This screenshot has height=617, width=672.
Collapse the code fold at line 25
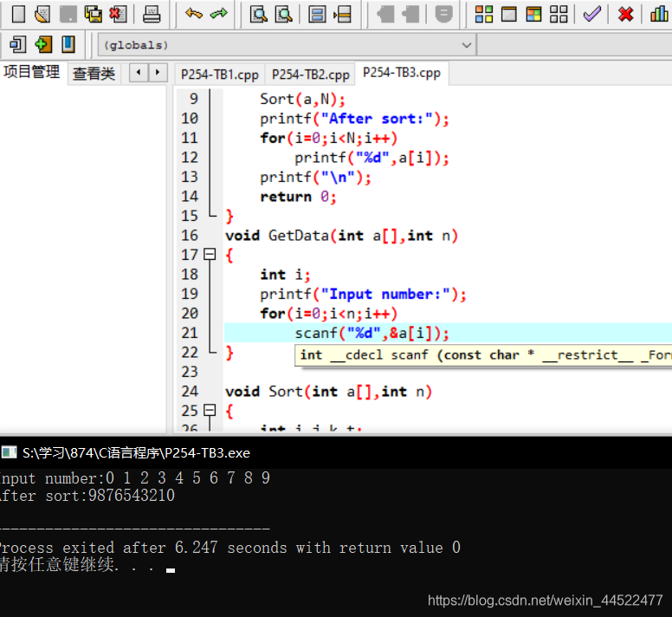coord(210,411)
